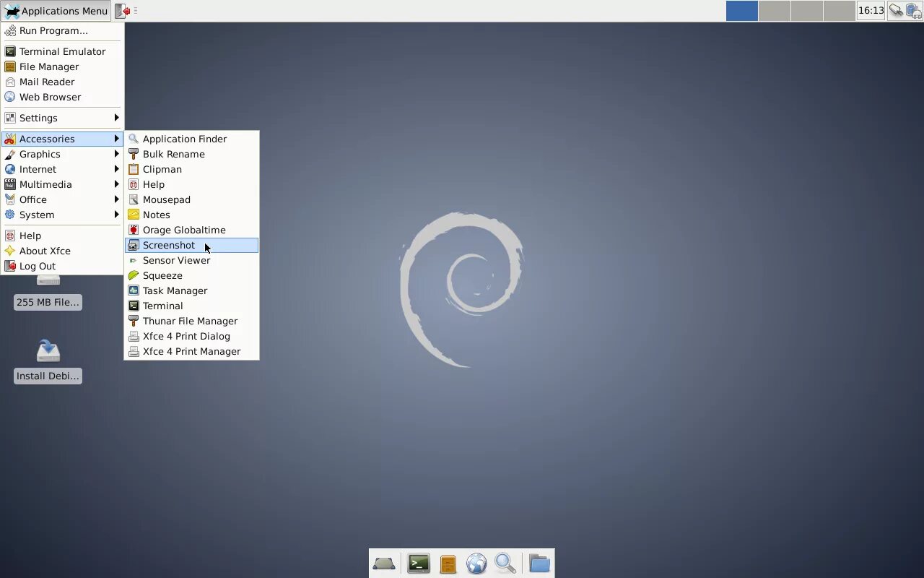Open blue folder icon in dock
The height and width of the screenshot is (578, 924).
click(x=539, y=564)
